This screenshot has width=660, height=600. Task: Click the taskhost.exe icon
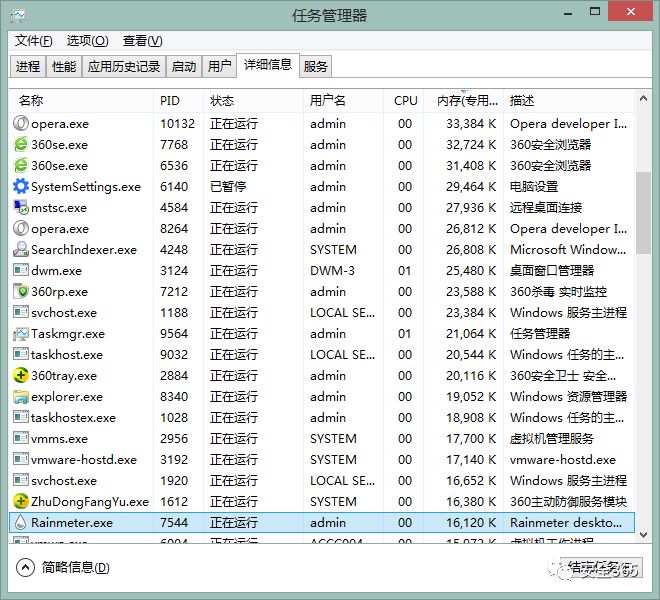click(x=21, y=354)
